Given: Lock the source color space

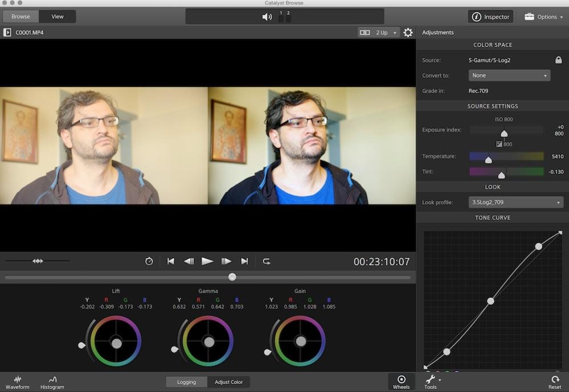Looking at the screenshot, I should 559,60.
